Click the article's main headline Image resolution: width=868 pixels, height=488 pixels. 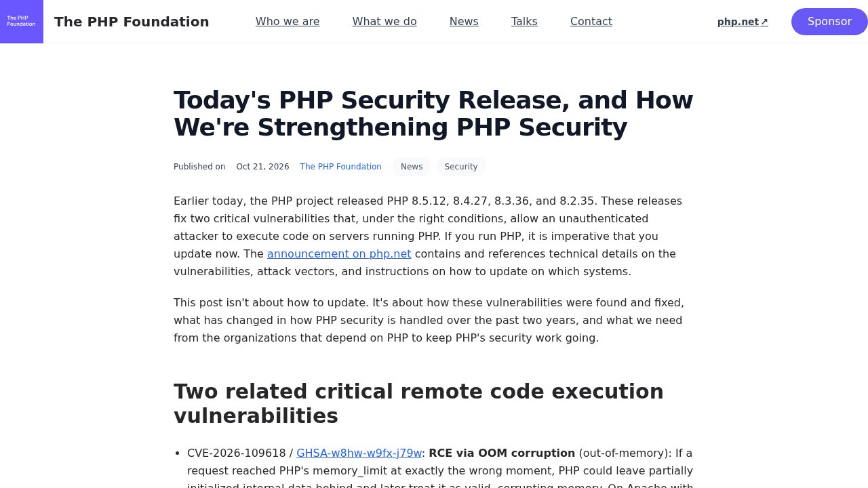[433, 114]
